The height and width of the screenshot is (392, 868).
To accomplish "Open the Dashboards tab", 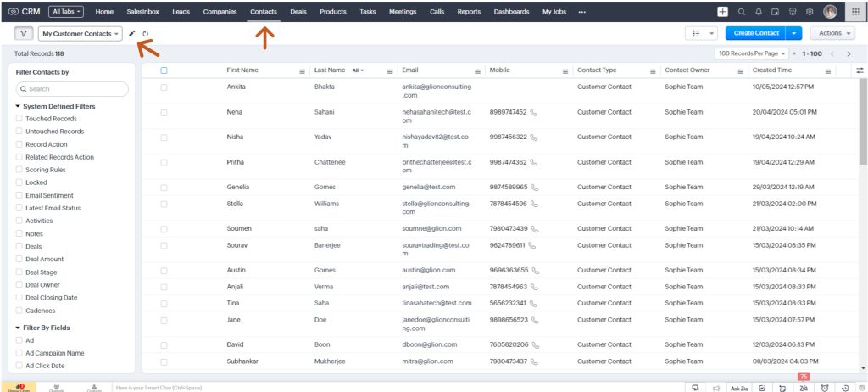I will [x=511, y=12].
